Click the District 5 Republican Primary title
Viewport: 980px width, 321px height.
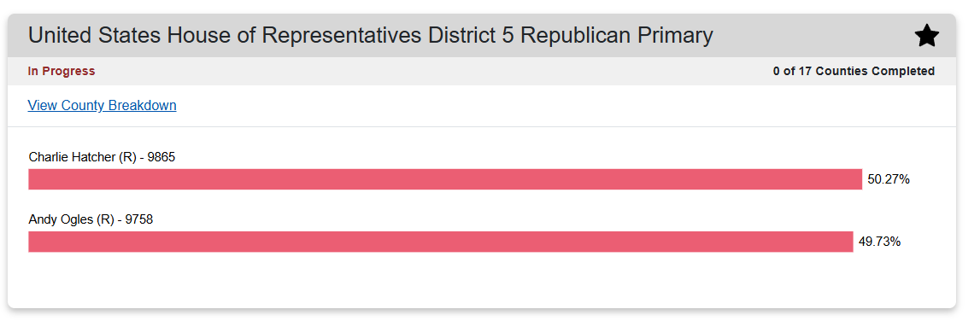pos(371,36)
